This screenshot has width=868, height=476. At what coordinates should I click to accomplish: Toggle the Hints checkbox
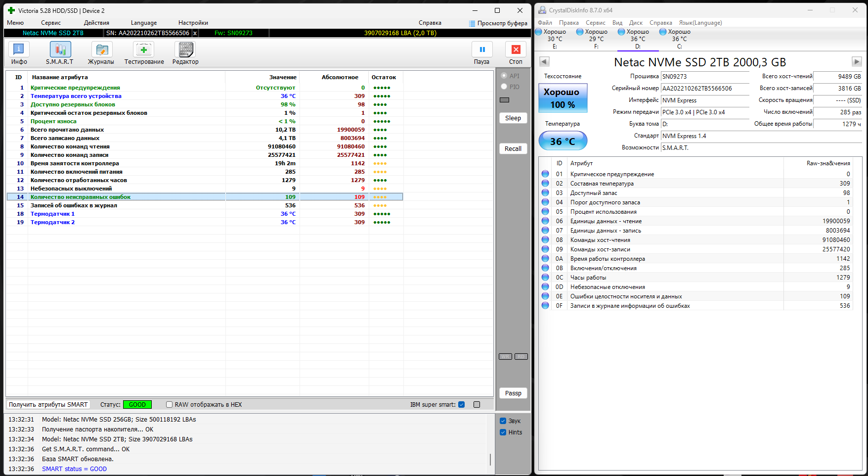[x=503, y=432]
